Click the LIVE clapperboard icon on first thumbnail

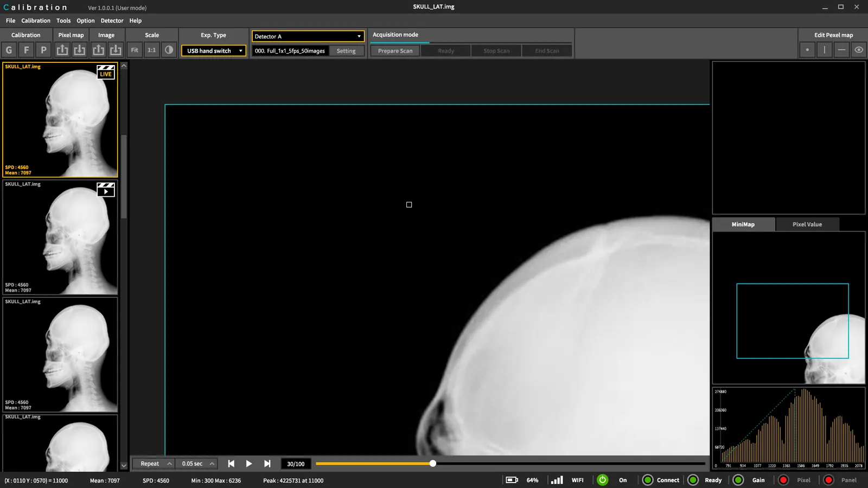tap(106, 72)
